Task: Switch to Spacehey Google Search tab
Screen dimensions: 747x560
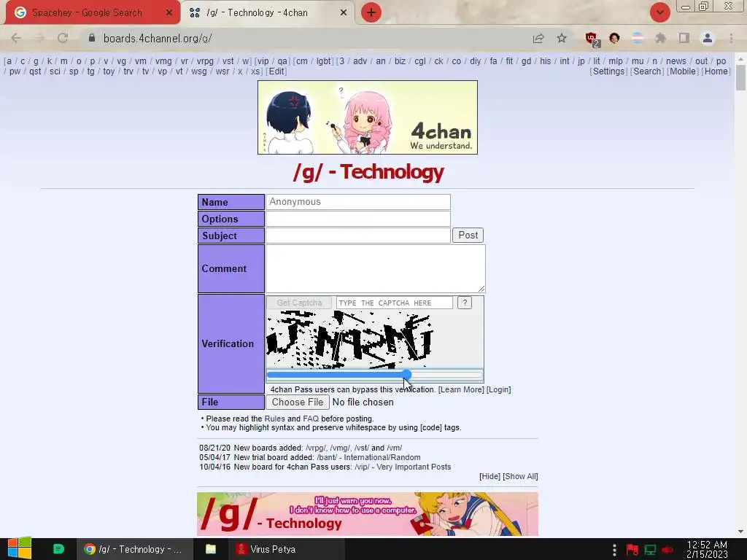Action: click(93, 13)
